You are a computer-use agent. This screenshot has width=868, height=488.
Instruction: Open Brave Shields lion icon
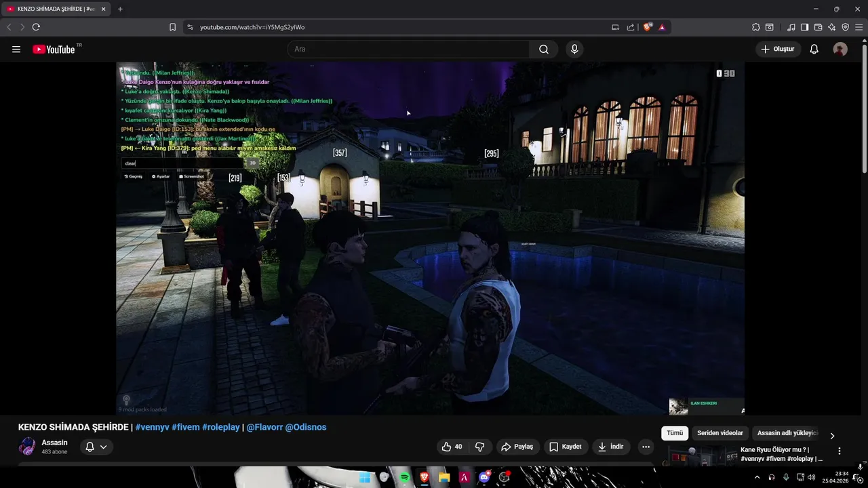[648, 27]
